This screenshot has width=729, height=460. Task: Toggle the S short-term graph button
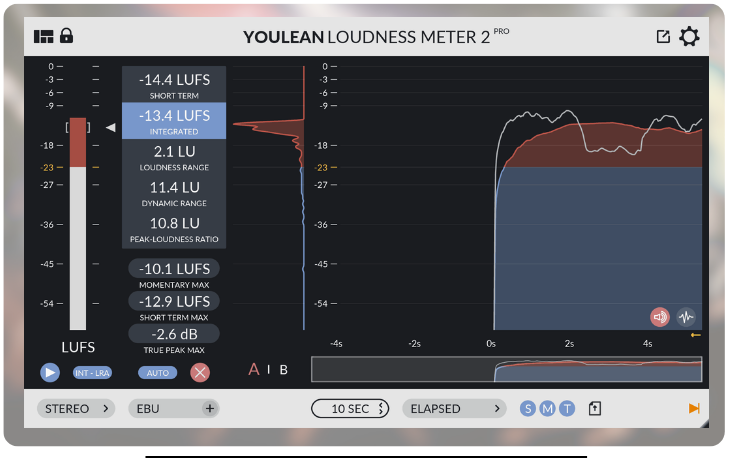click(528, 409)
